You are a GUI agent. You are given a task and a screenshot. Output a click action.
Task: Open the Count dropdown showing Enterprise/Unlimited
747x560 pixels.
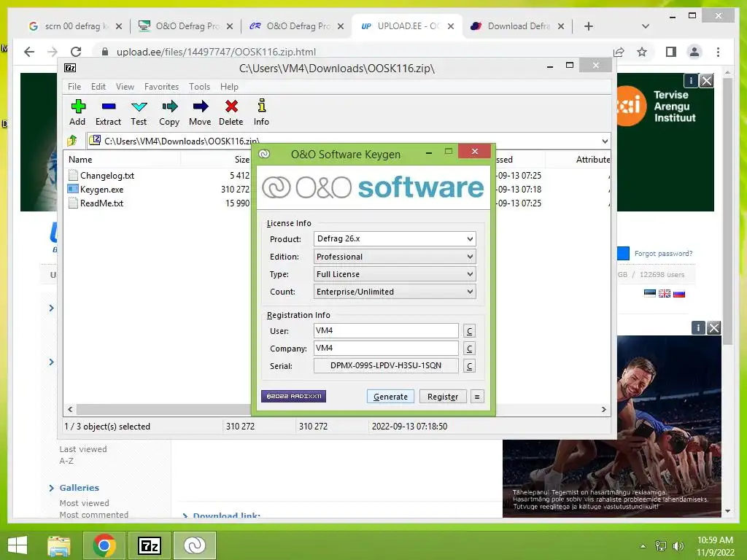coord(395,292)
